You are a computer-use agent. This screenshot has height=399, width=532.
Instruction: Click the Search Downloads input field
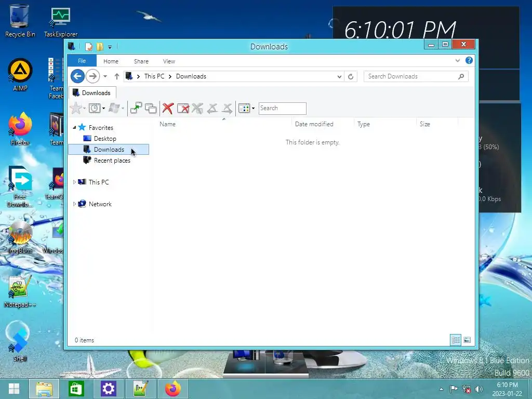pos(416,76)
